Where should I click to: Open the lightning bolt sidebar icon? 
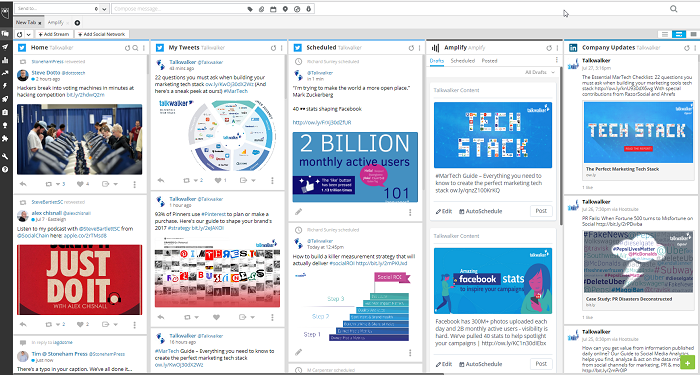[x=5, y=86]
